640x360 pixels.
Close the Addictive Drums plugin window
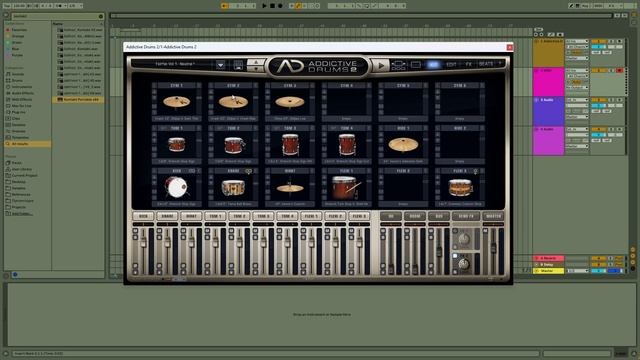509,47
